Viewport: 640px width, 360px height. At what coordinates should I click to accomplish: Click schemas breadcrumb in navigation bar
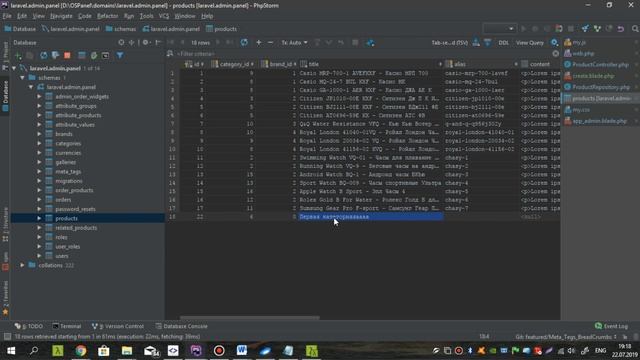click(121, 29)
